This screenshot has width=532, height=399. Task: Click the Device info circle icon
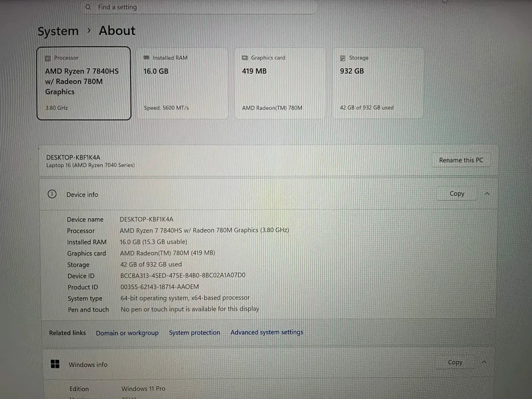52,194
